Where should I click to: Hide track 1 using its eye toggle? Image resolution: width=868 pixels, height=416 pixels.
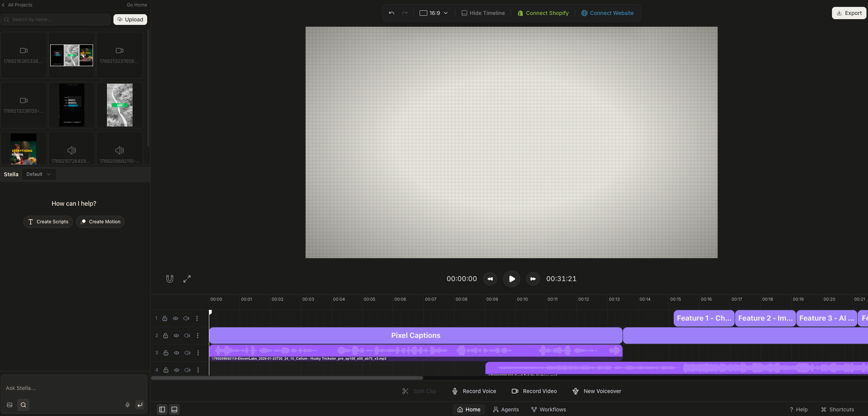point(176,318)
